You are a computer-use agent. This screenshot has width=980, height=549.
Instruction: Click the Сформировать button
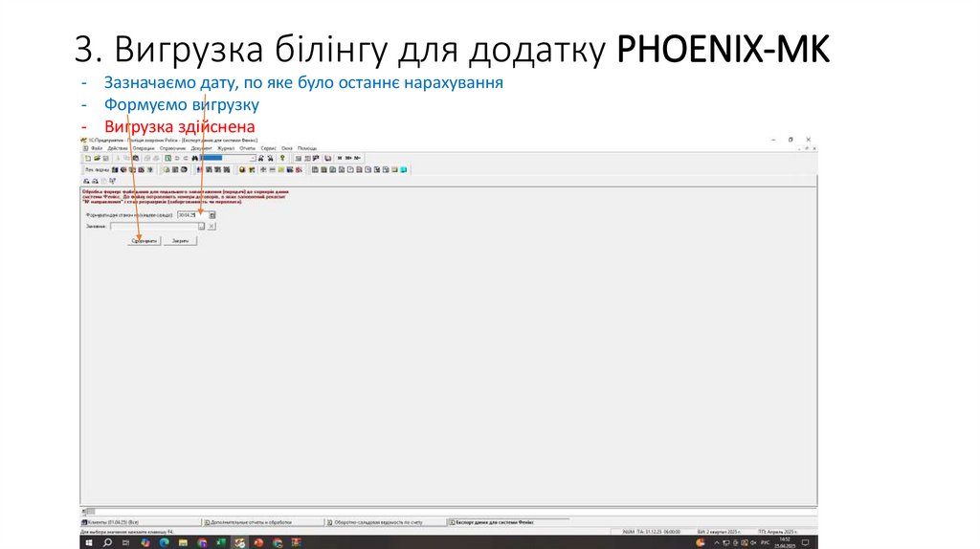144,240
